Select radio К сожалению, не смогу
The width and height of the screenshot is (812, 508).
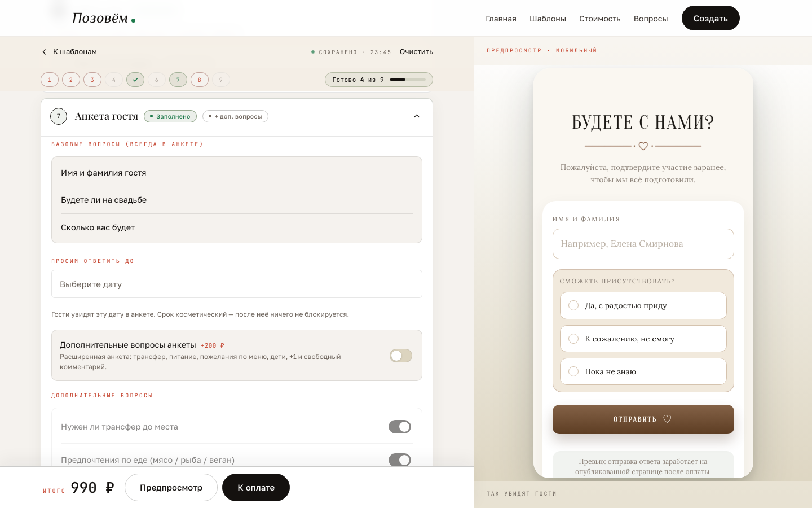click(573, 339)
